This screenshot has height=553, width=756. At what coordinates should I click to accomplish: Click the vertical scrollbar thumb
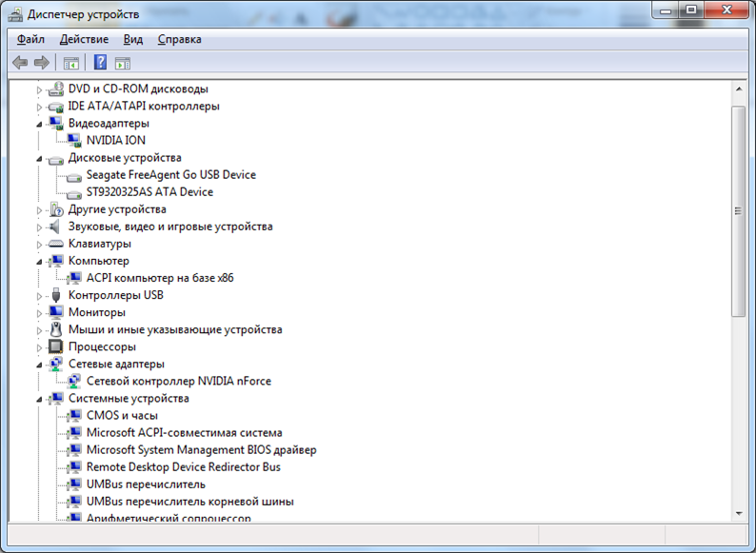[x=738, y=211]
